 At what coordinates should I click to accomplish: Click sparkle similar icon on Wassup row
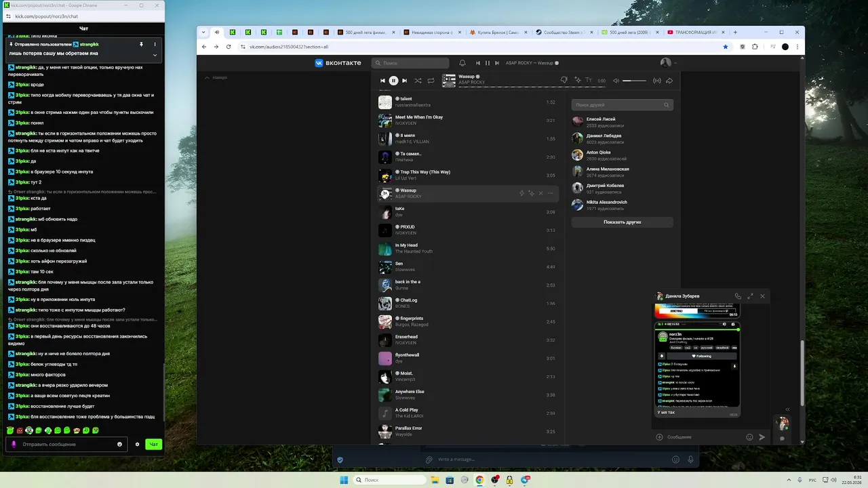click(531, 193)
